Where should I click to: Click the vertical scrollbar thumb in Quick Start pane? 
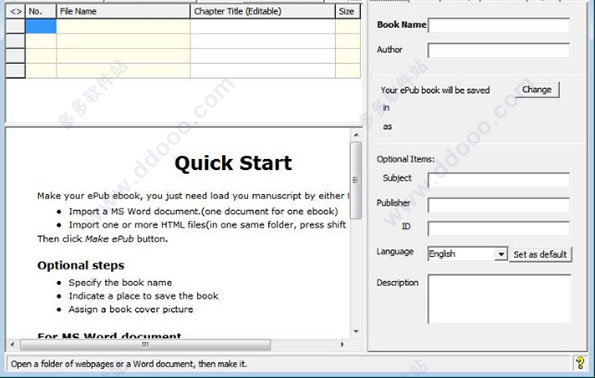(x=356, y=180)
